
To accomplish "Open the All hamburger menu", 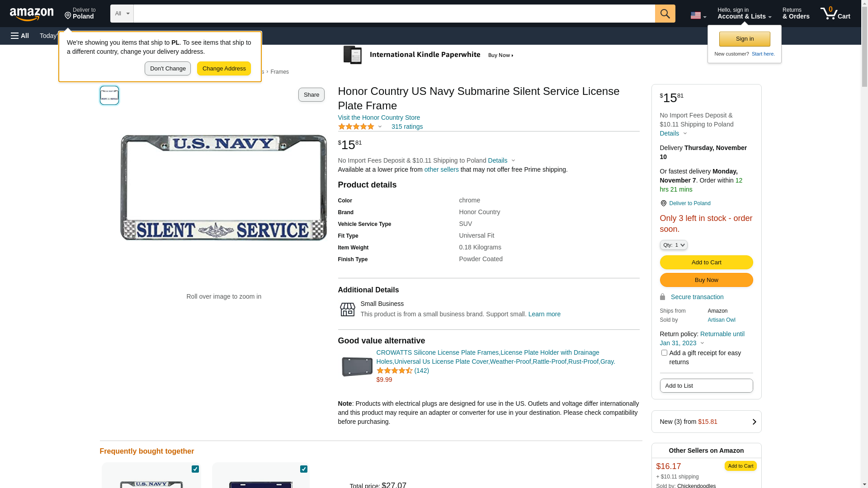I will point(20,36).
